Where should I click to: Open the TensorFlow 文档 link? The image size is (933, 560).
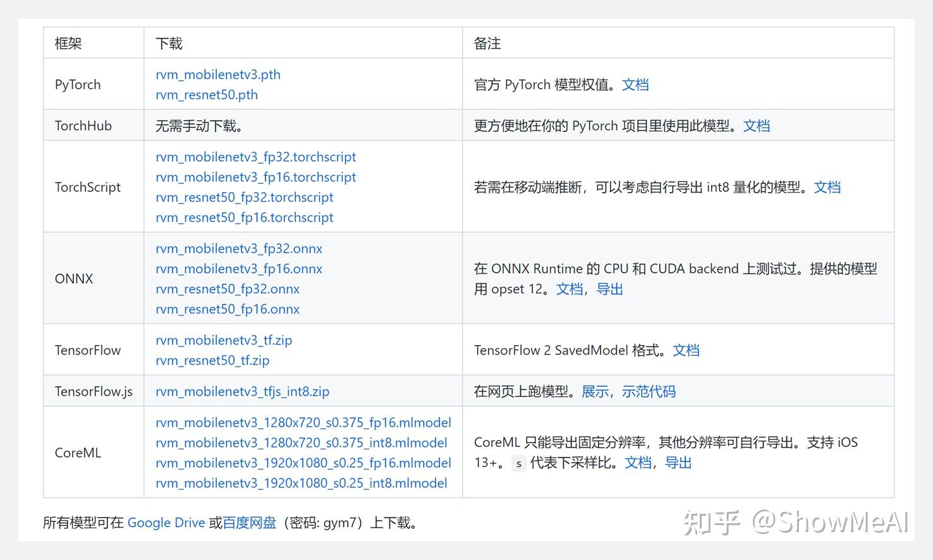point(686,350)
